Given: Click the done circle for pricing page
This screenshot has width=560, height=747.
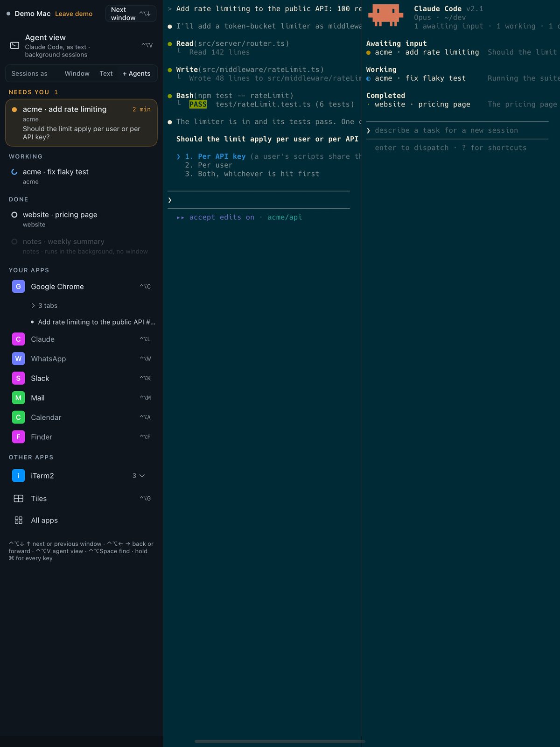Looking at the screenshot, I should tap(14, 215).
